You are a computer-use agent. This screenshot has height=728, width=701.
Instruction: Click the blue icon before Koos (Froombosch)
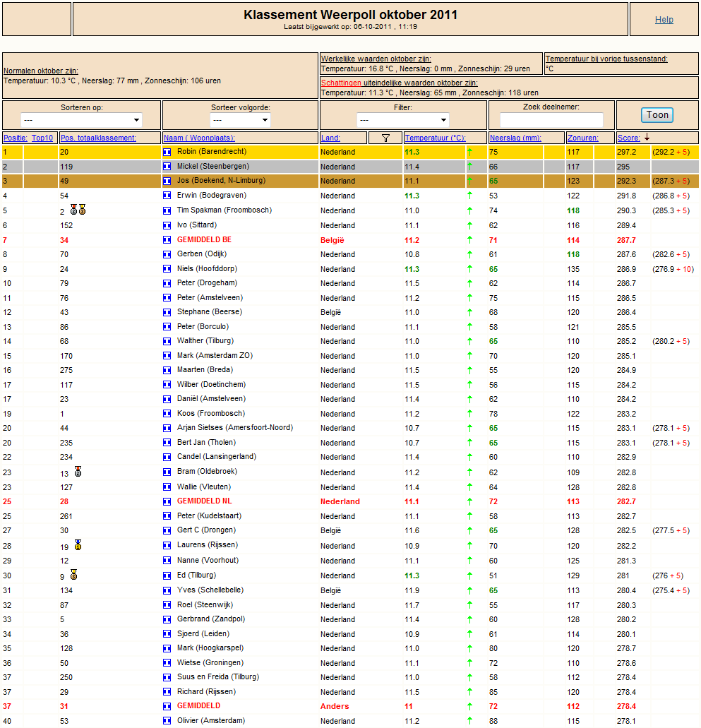(x=167, y=414)
